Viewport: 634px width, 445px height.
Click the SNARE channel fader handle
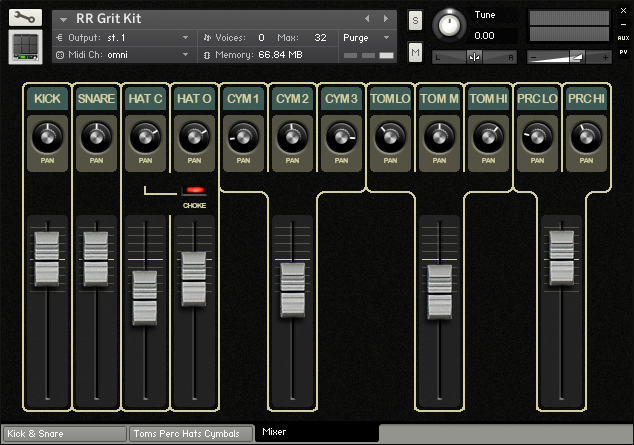pyautogui.click(x=96, y=259)
